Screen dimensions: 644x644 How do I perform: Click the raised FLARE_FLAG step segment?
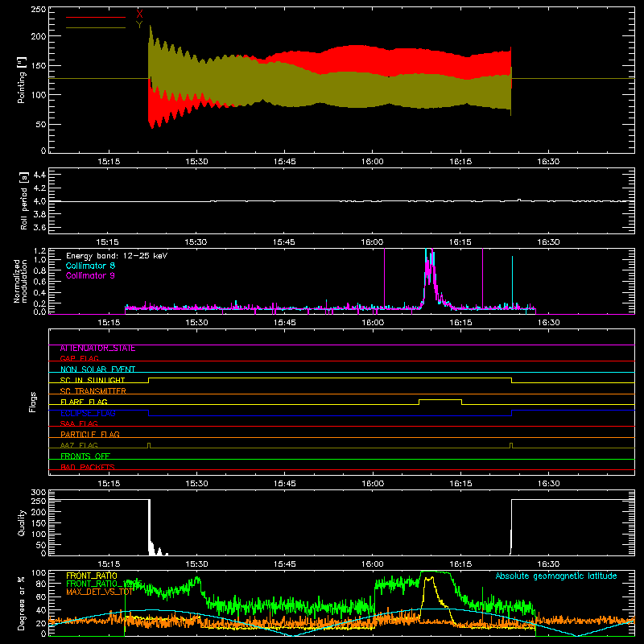point(440,399)
